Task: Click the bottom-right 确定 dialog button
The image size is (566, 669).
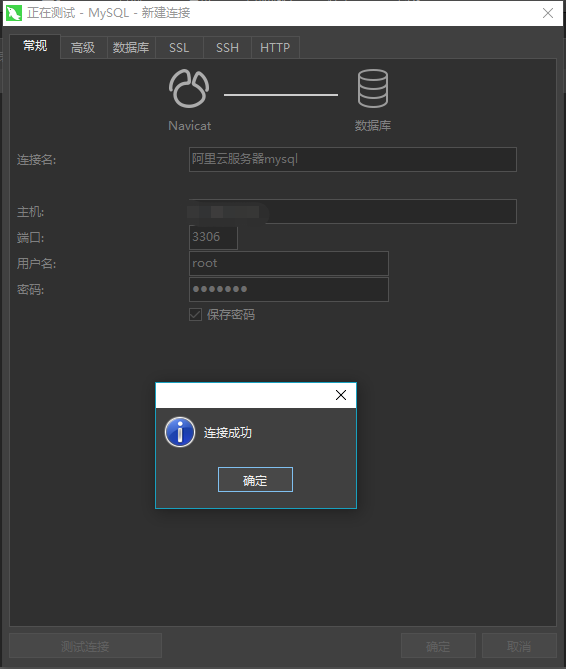Action: [438, 646]
